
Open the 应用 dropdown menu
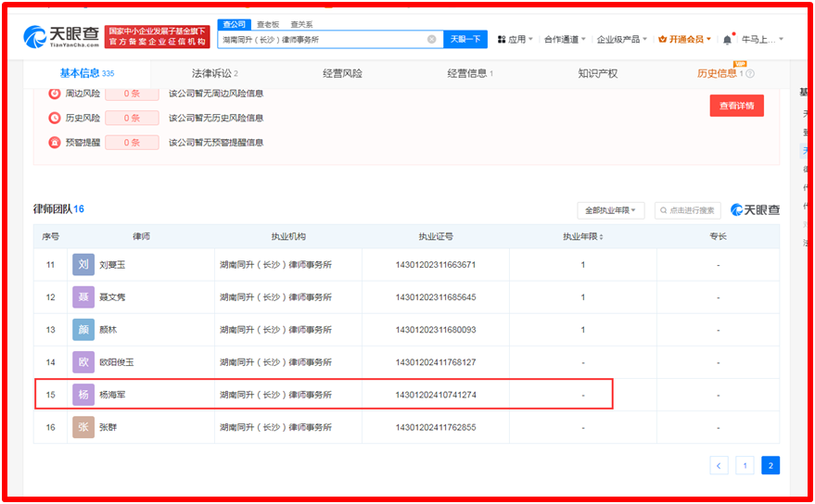(x=513, y=40)
